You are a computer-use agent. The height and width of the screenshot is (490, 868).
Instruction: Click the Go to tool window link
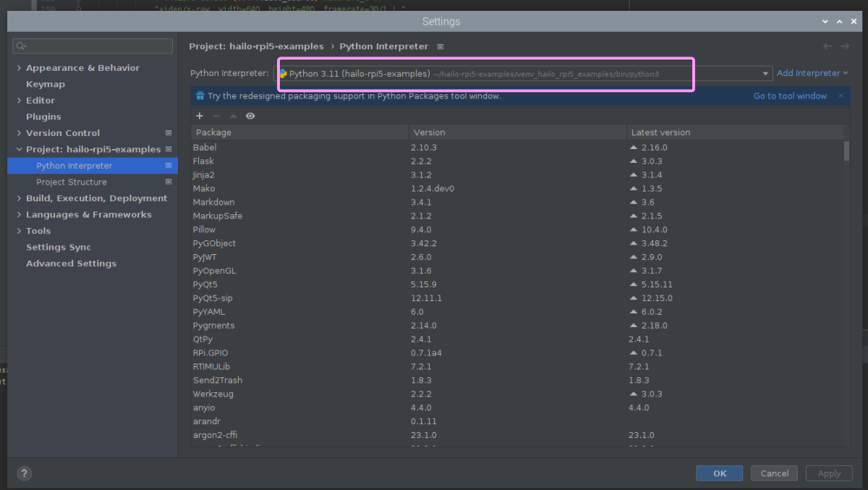[x=790, y=96]
